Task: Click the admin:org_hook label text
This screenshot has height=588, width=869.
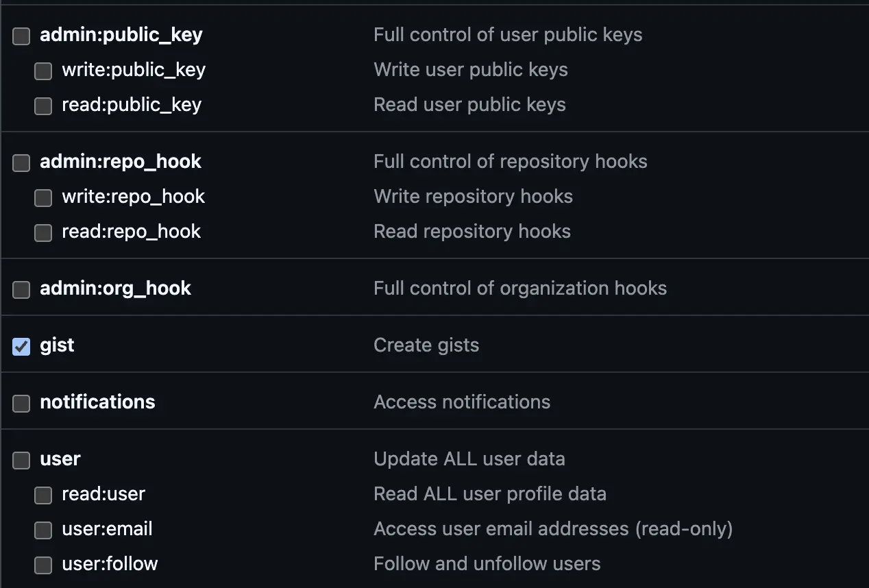Action: pyautogui.click(x=115, y=288)
